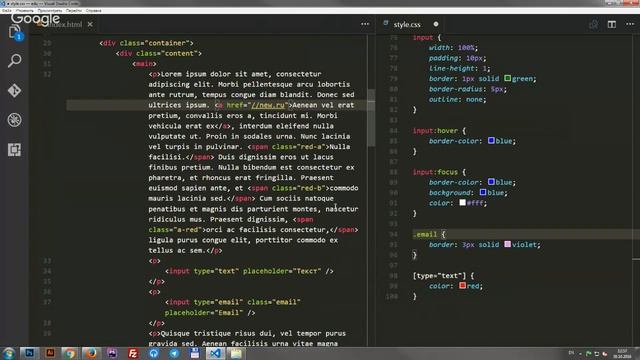The height and width of the screenshot is (360, 640).
Task: Click the "line-height: 1;" declaration
Action: 460,68
